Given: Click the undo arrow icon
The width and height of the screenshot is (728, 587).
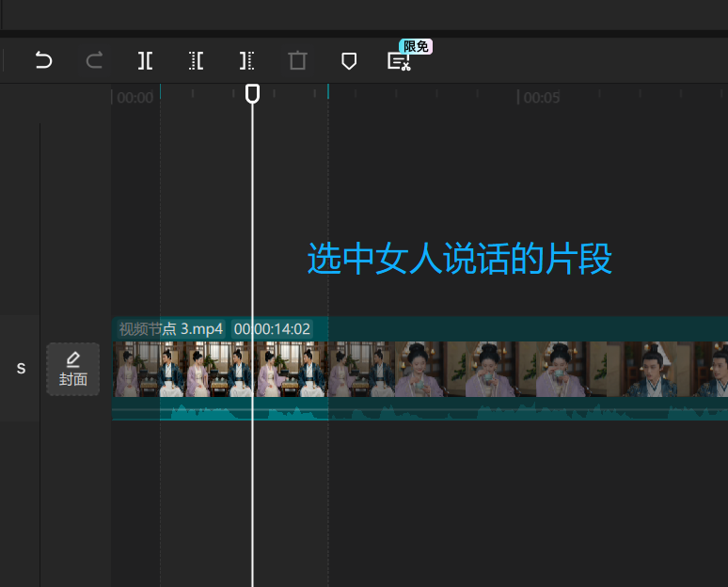Looking at the screenshot, I should click(x=43, y=60).
